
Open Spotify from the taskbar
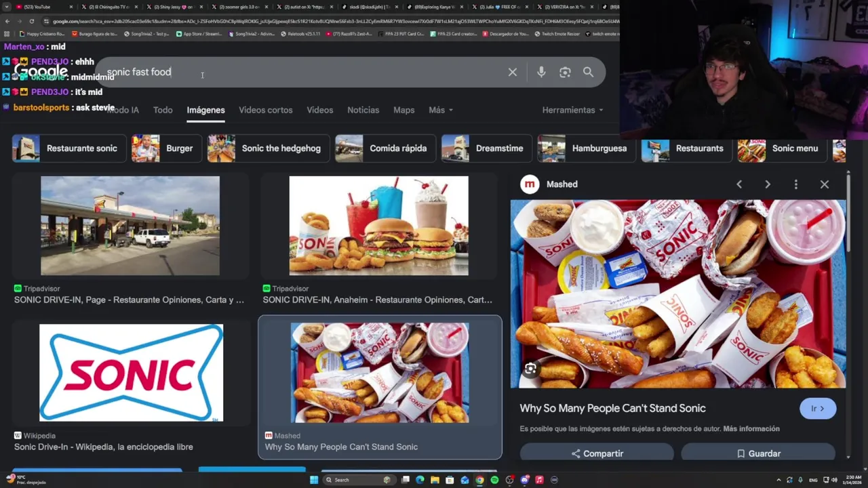[x=494, y=480]
